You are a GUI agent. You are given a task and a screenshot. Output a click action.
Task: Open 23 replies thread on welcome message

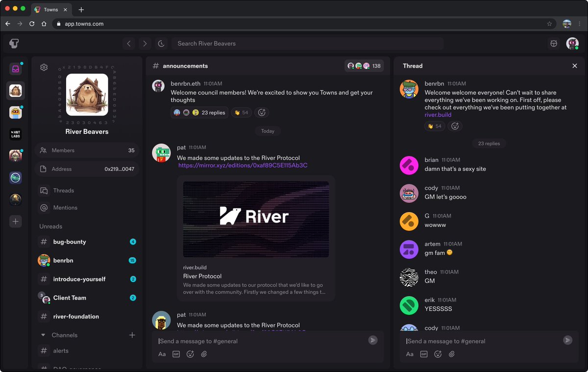click(x=199, y=113)
